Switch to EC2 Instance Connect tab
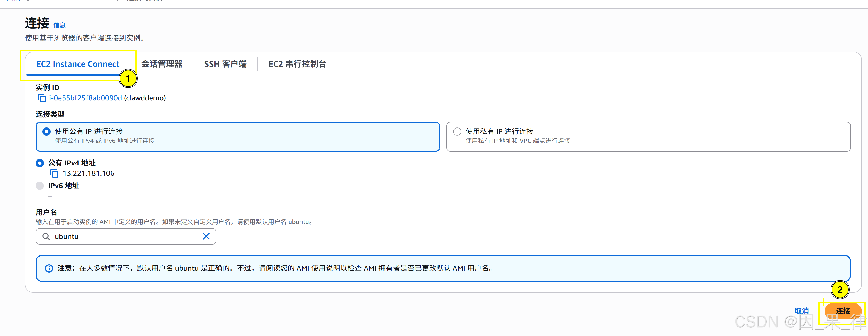The image size is (868, 336). (78, 64)
